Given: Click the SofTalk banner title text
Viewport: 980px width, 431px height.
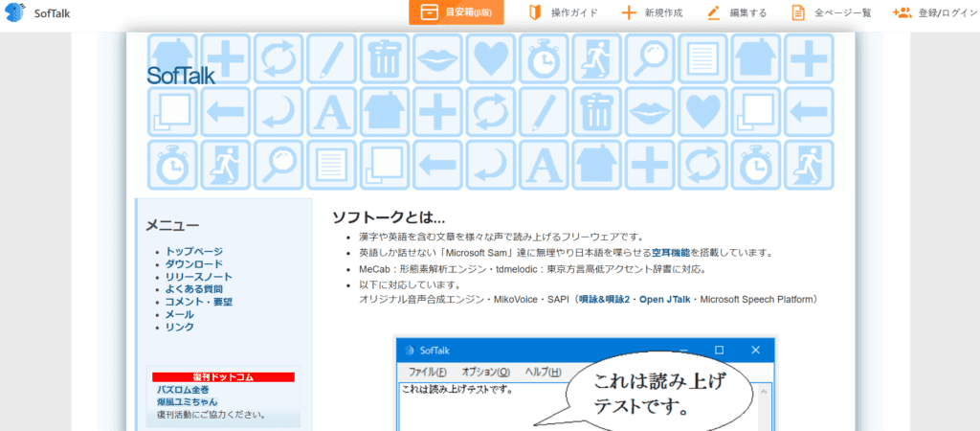Looking at the screenshot, I should click(x=181, y=76).
